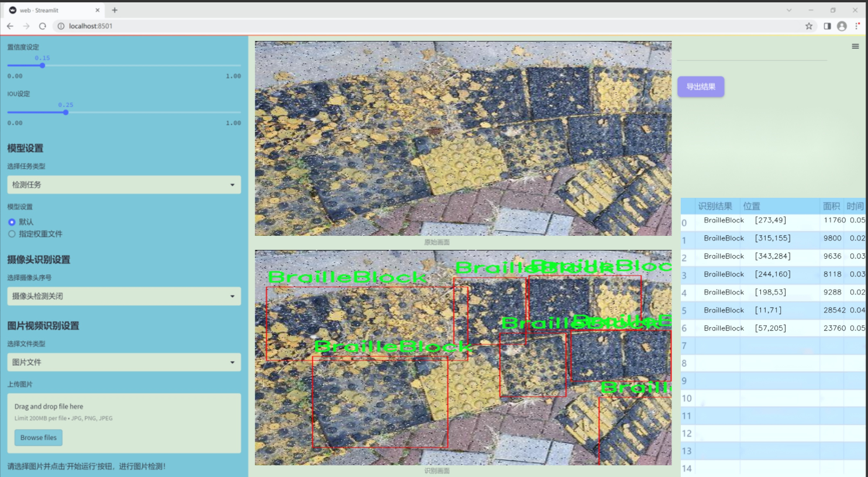Select area cell 8118

point(832,274)
